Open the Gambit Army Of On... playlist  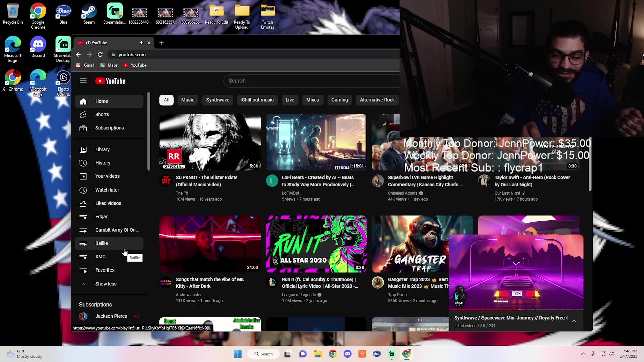(x=109, y=230)
